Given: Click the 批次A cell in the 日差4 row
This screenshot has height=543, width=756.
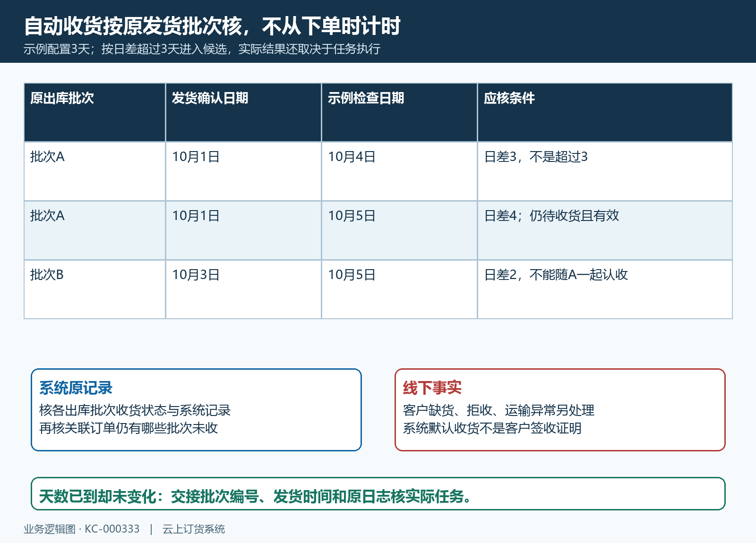Looking at the screenshot, I should click(94, 230).
